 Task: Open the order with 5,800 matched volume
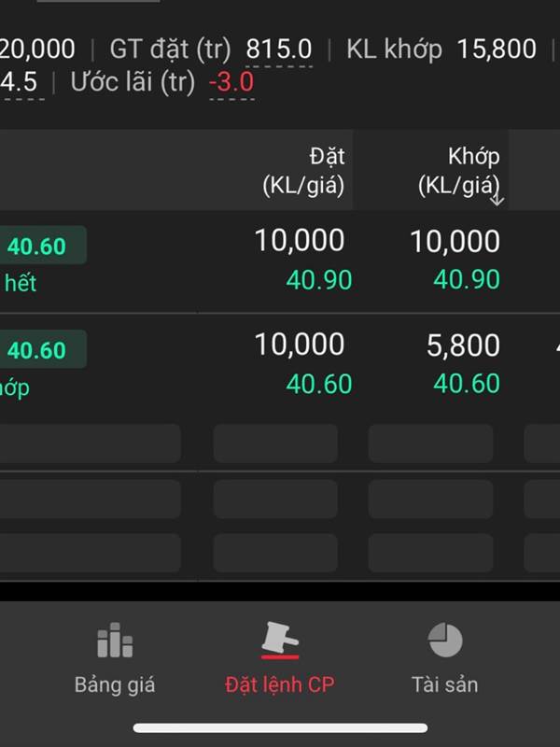point(280,365)
